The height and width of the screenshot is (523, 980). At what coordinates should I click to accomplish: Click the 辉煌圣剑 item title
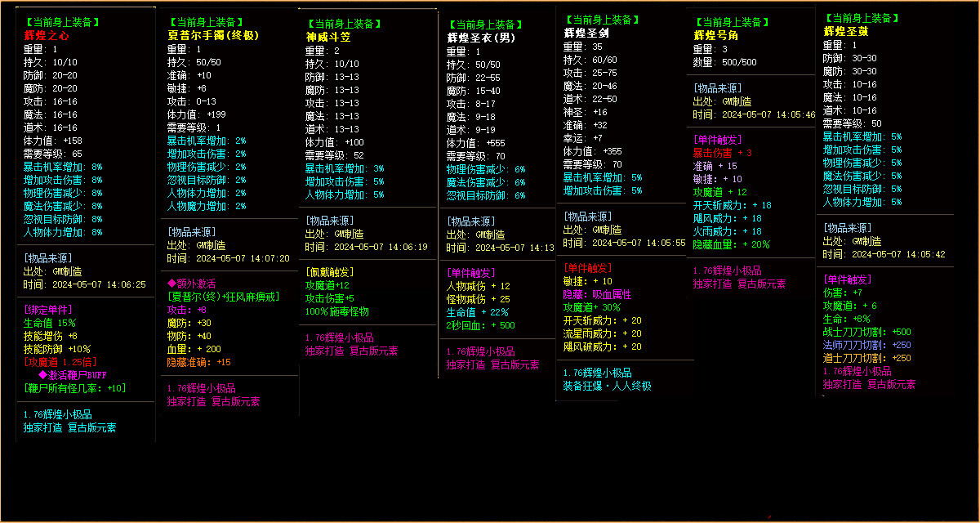(x=586, y=34)
